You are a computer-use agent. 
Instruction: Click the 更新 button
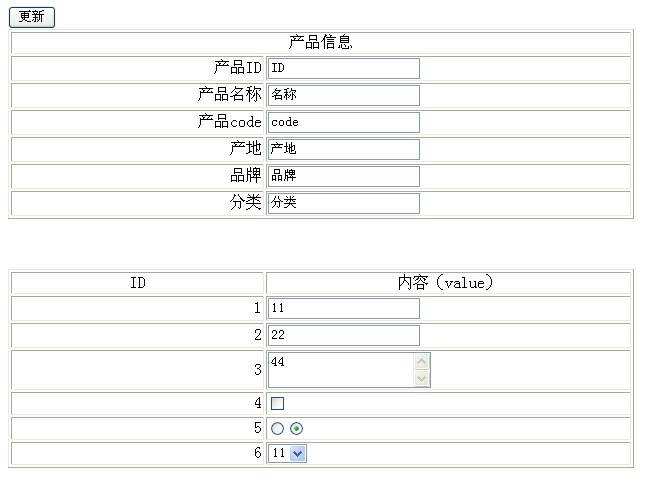click(31, 17)
